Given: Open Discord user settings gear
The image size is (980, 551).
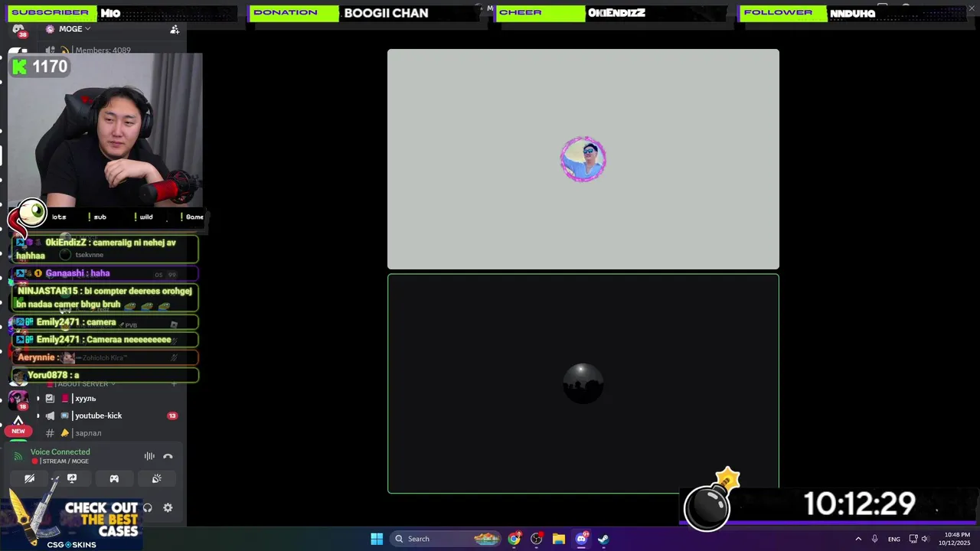Looking at the screenshot, I should [x=168, y=507].
